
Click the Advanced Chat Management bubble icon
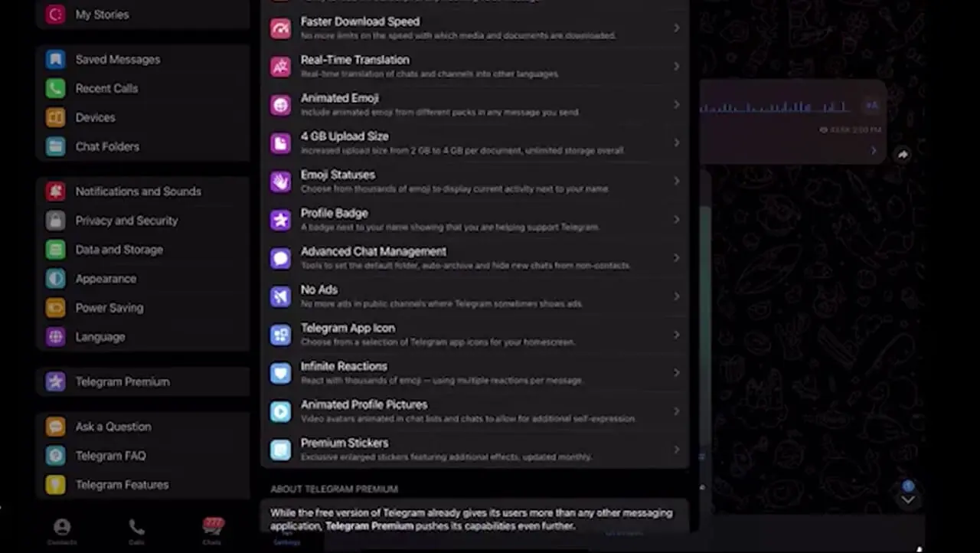click(281, 258)
